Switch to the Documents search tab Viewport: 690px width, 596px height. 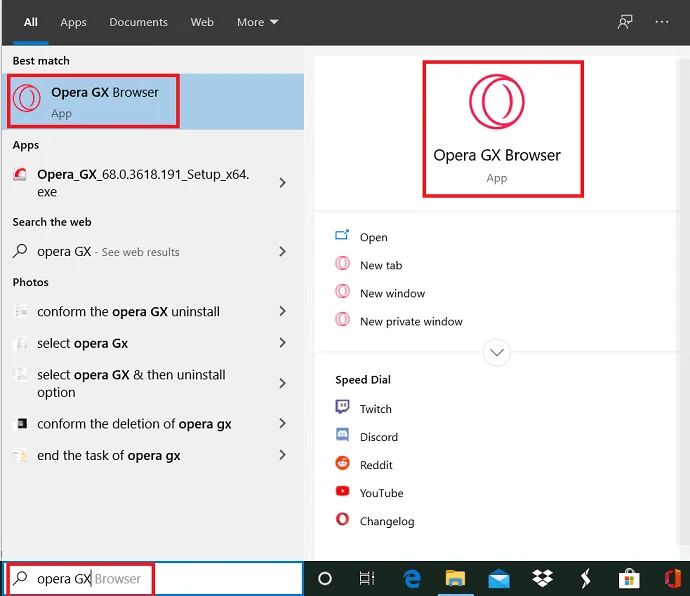click(x=138, y=22)
